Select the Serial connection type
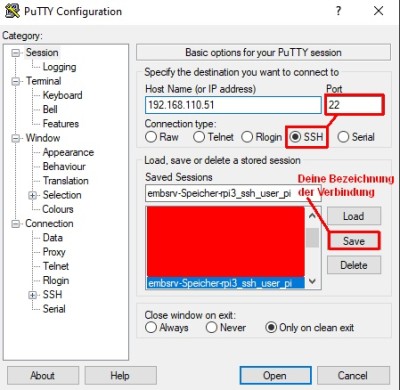Viewport: 400px width, 390px height. click(x=356, y=137)
